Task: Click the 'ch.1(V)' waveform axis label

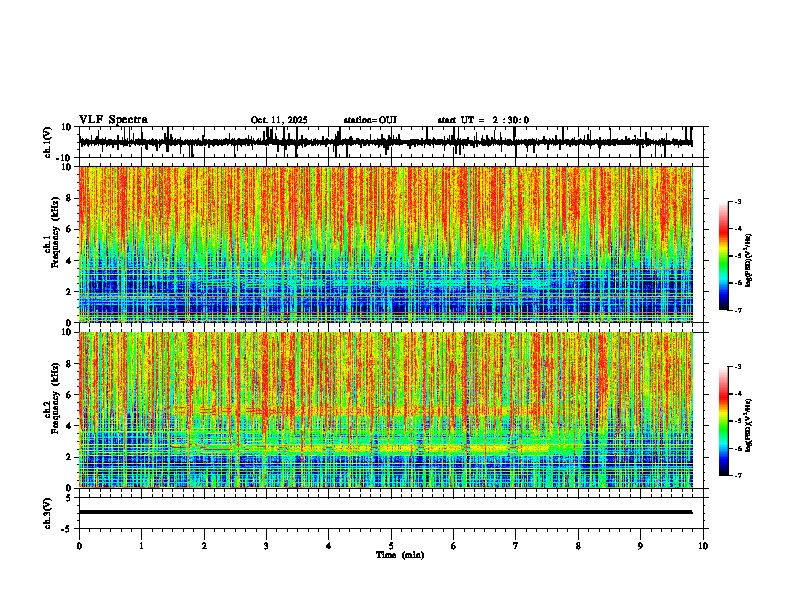Action: pos(48,142)
